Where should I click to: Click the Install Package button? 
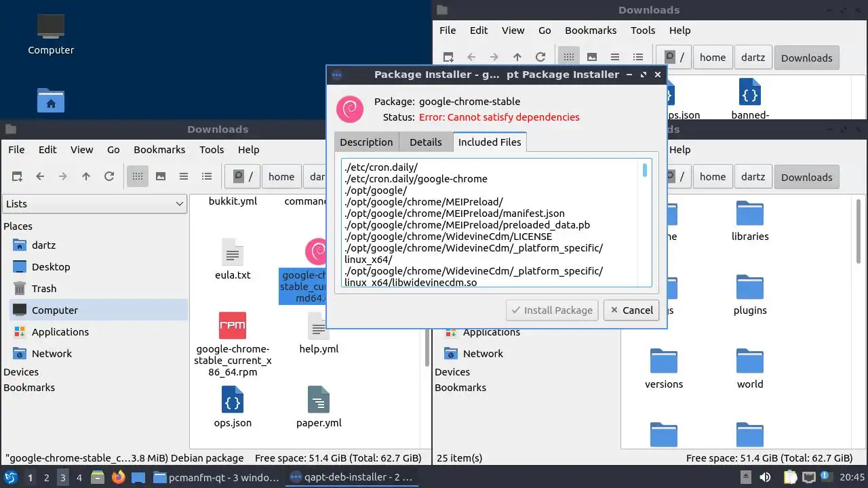[x=552, y=310]
